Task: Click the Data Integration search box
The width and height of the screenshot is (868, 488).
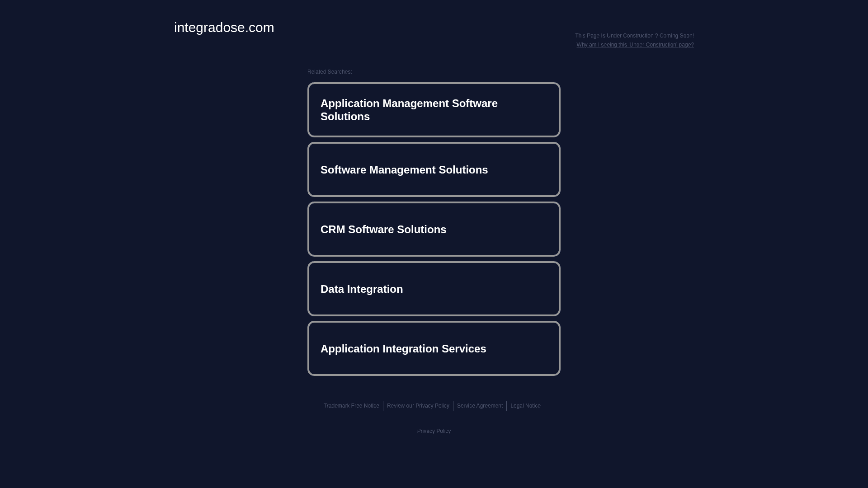Action: [433, 288]
